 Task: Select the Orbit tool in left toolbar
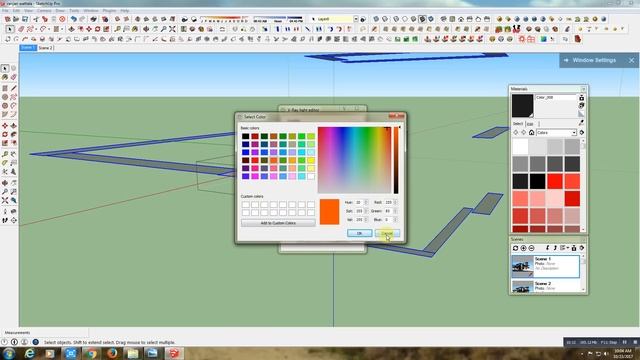tap(5, 183)
